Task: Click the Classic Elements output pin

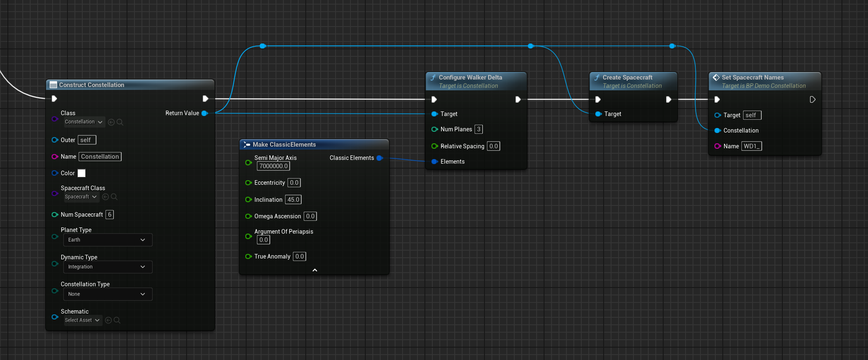Action: click(379, 158)
